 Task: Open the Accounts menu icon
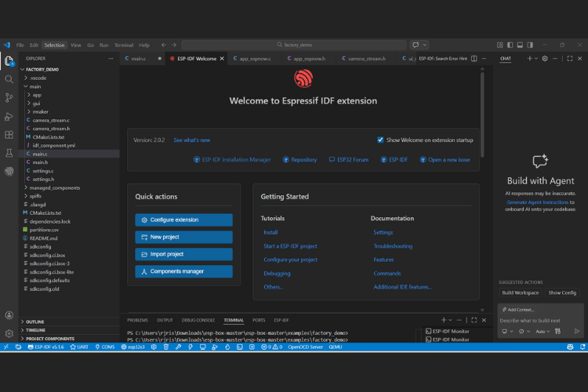(x=9, y=315)
